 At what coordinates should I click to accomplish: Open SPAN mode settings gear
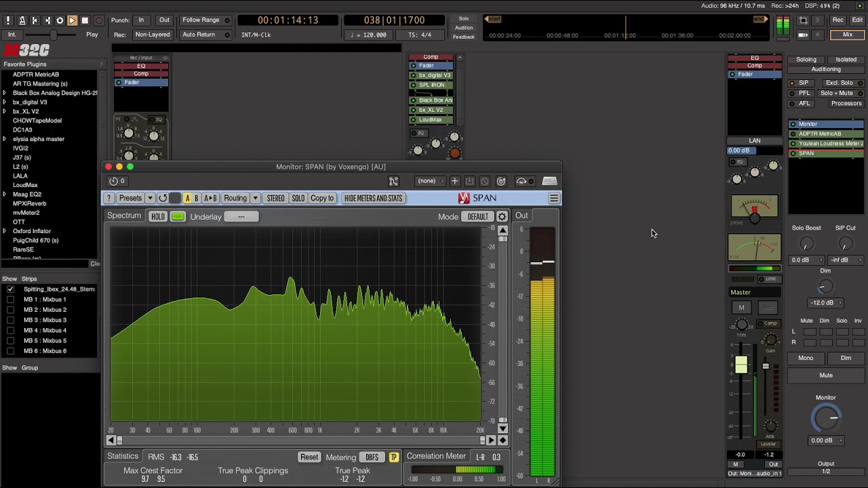[x=502, y=216]
